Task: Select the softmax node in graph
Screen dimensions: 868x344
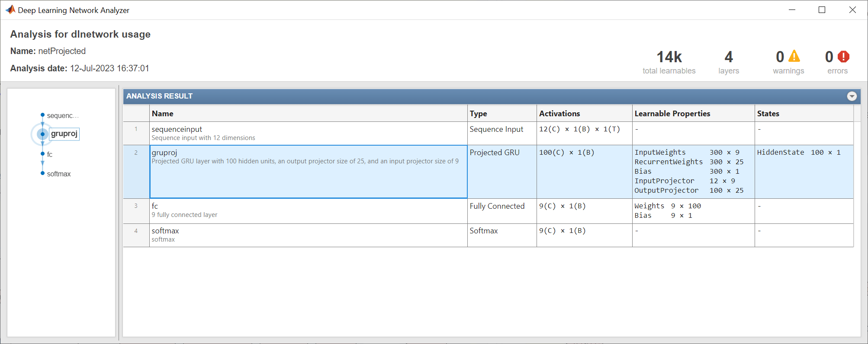Action: click(x=42, y=173)
